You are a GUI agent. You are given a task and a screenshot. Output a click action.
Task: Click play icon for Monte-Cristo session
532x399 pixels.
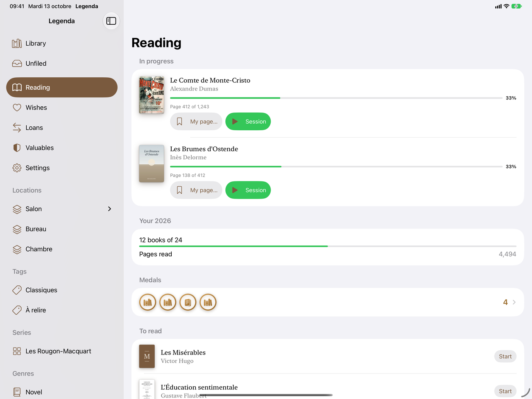235,121
